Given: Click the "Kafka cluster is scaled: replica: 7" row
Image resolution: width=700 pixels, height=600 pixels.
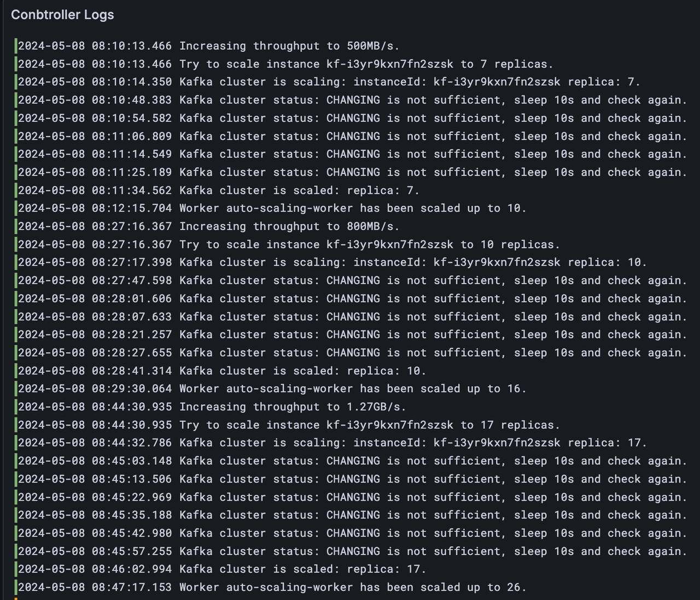Looking at the screenshot, I should (219, 190).
